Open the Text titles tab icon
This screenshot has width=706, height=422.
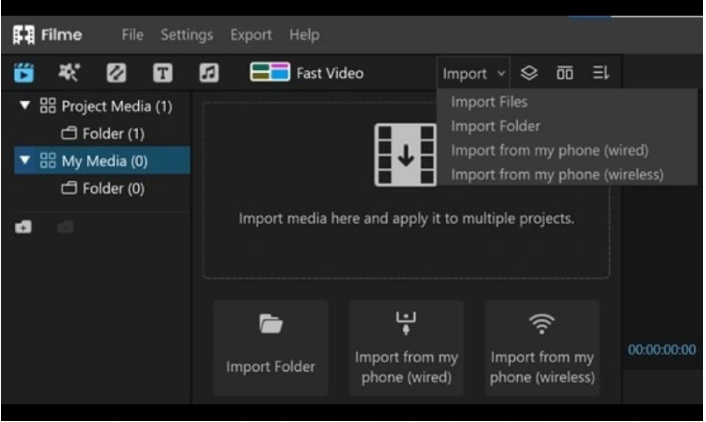pos(163,73)
